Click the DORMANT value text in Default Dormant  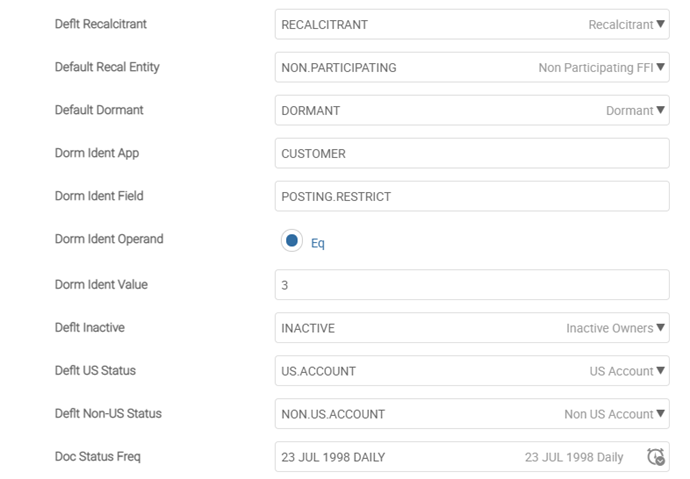click(310, 111)
